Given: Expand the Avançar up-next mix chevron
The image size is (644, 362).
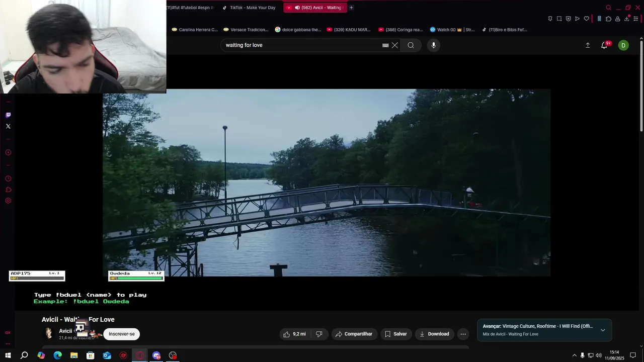Looking at the screenshot, I should tap(603, 330).
